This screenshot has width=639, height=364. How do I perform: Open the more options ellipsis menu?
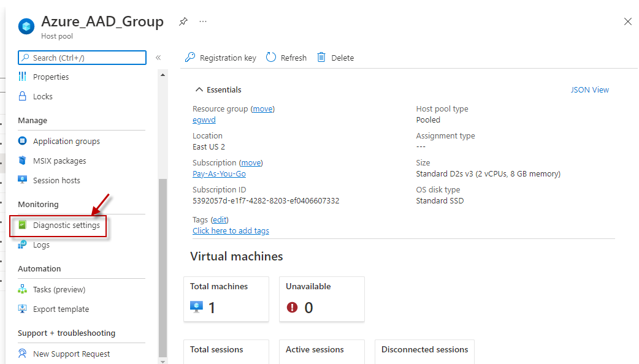203,21
